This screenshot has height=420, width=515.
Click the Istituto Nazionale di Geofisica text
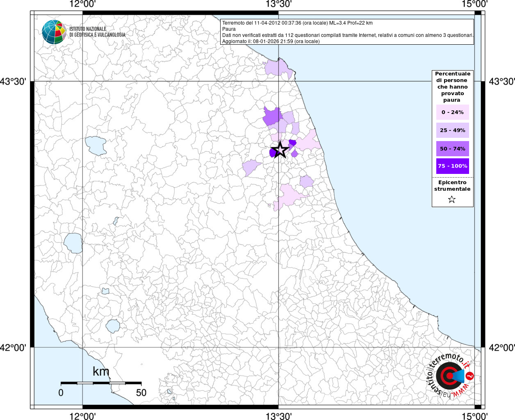(x=97, y=32)
